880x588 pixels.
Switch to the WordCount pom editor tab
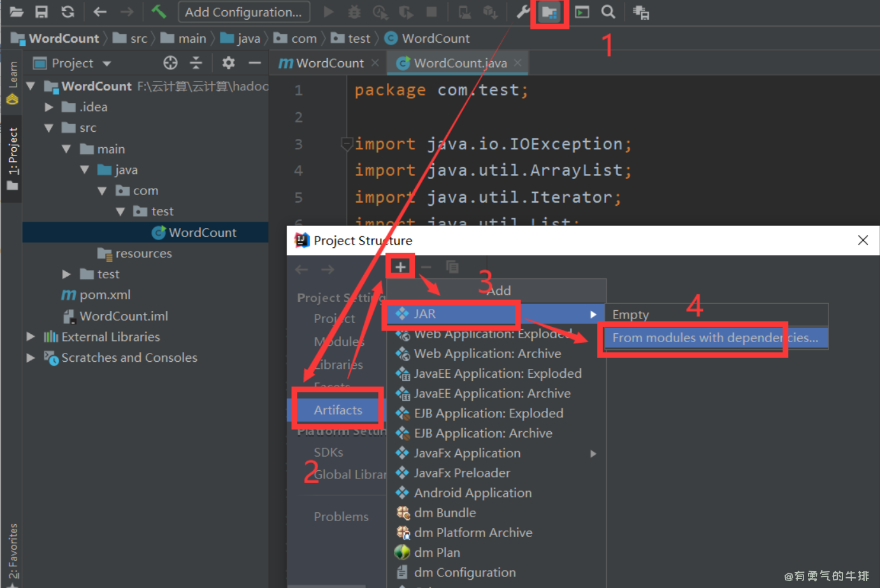tap(329, 63)
